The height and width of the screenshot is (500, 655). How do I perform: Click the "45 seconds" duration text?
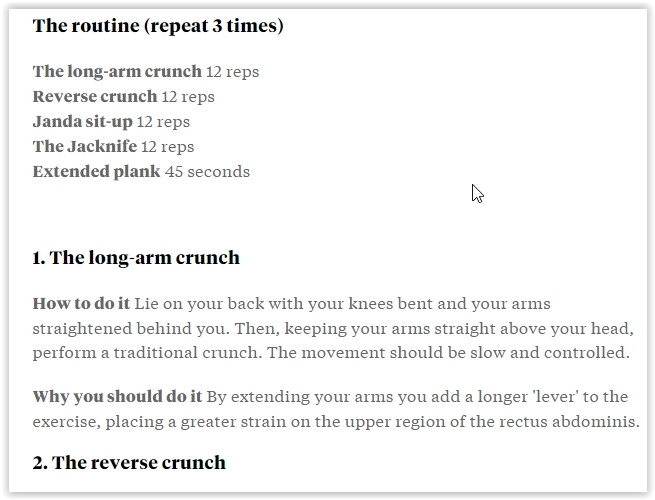pos(207,172)
